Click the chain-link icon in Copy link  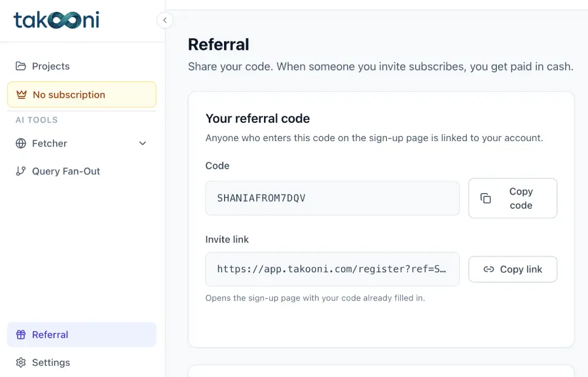pos(489,269)
